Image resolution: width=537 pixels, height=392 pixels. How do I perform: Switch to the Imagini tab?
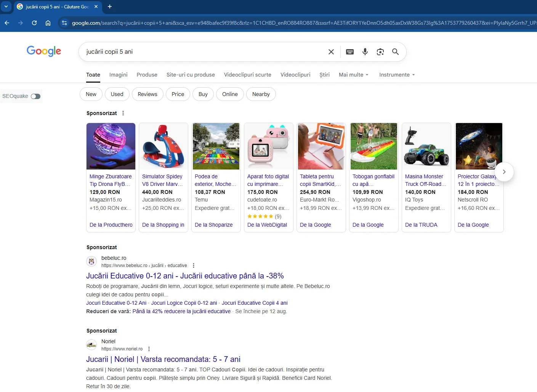click(x=118, y=75)
